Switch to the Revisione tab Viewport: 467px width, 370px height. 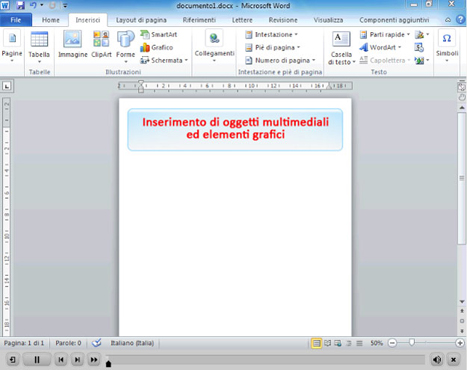coord(283,20)
